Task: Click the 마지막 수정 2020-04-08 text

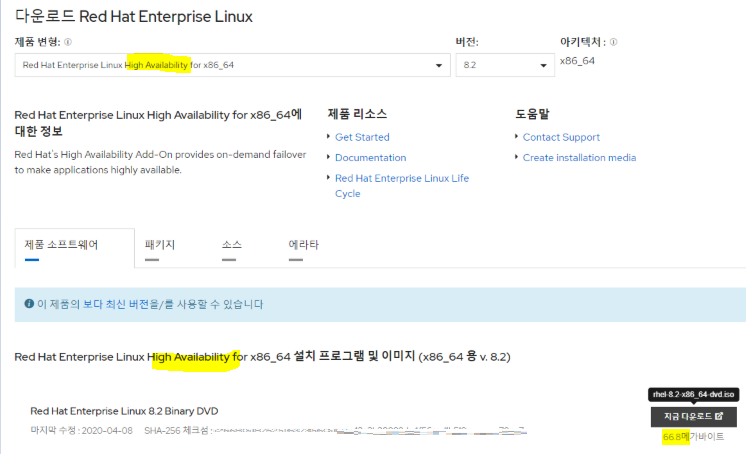Action: (81, 430)
